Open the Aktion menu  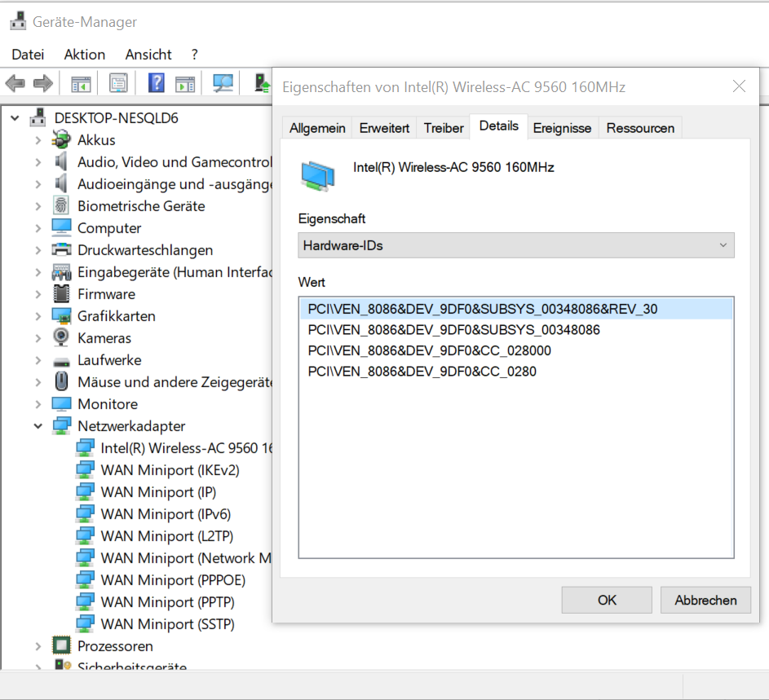(x=84, y=55)
